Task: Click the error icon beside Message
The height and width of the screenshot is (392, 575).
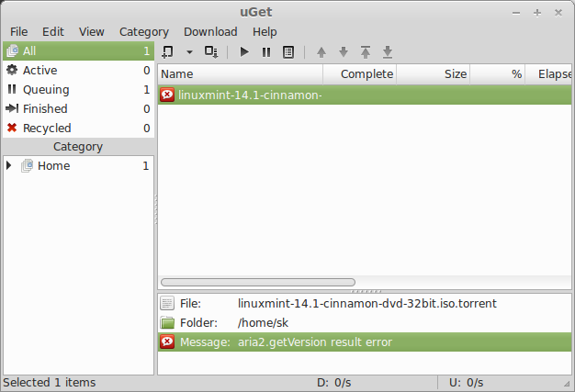Action: pyautogui.click(x=167, y=342)
